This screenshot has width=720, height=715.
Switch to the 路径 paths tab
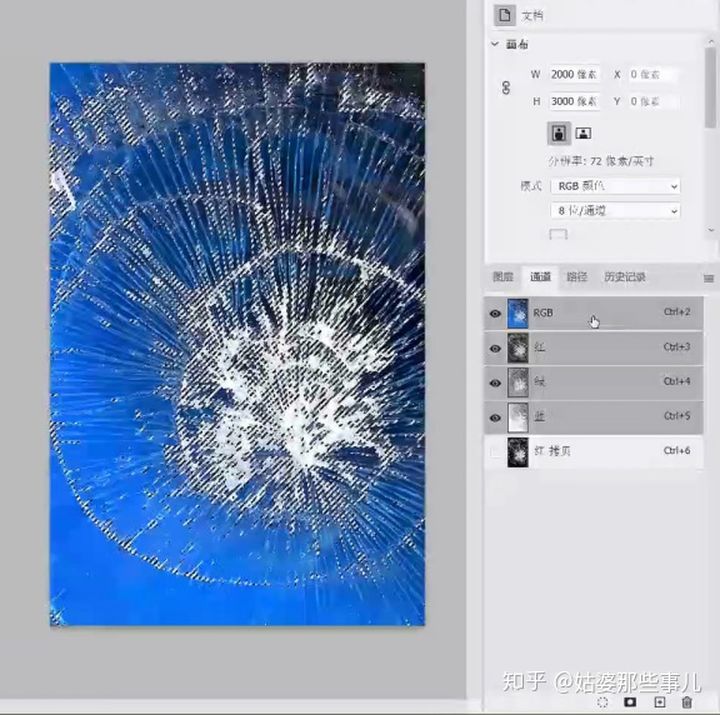click(577, 276)
